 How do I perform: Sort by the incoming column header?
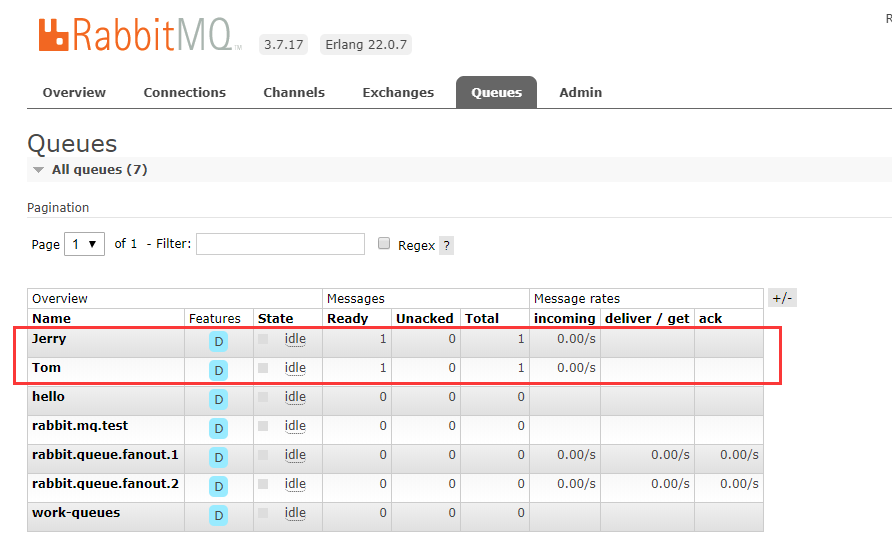[564, 319]
